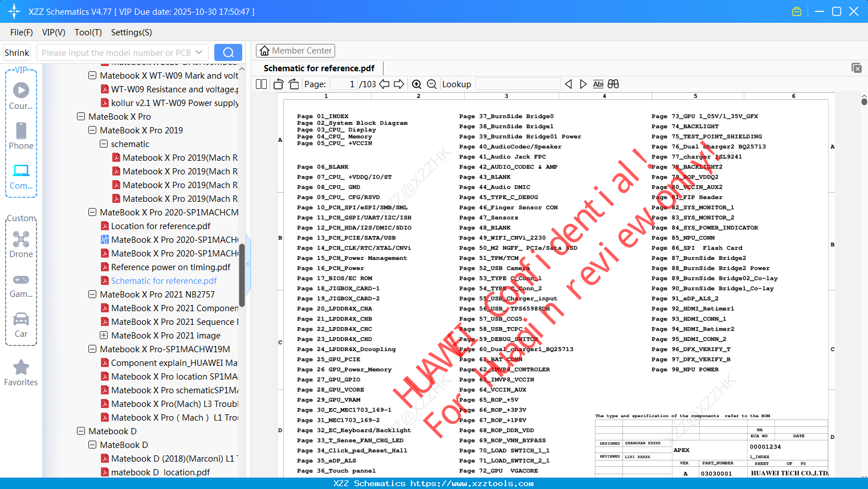Open the VIP Courses section
The height and width of the screenshot is (489, 868).
tap(21, 96)
